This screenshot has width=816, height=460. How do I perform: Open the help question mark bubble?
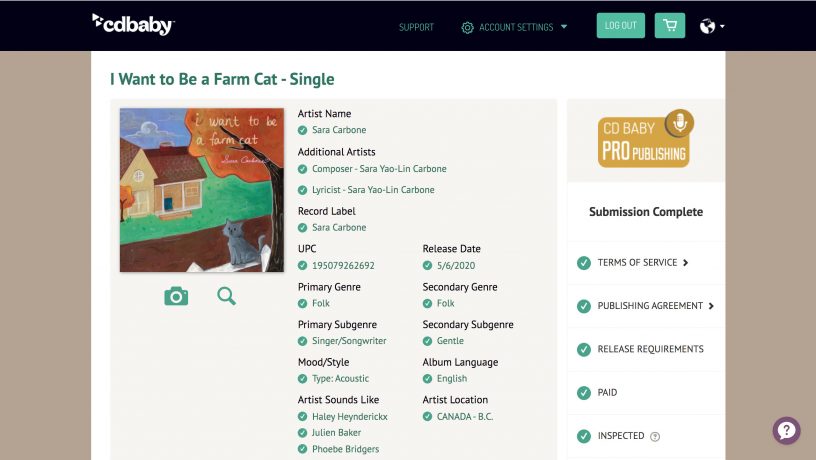[x=786, y=431]
